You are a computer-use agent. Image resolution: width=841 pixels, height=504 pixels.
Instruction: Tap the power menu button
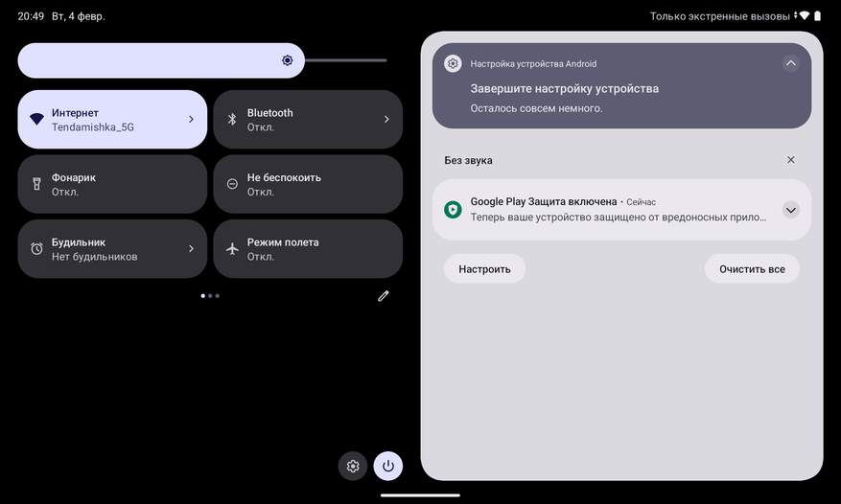[387, 466]
